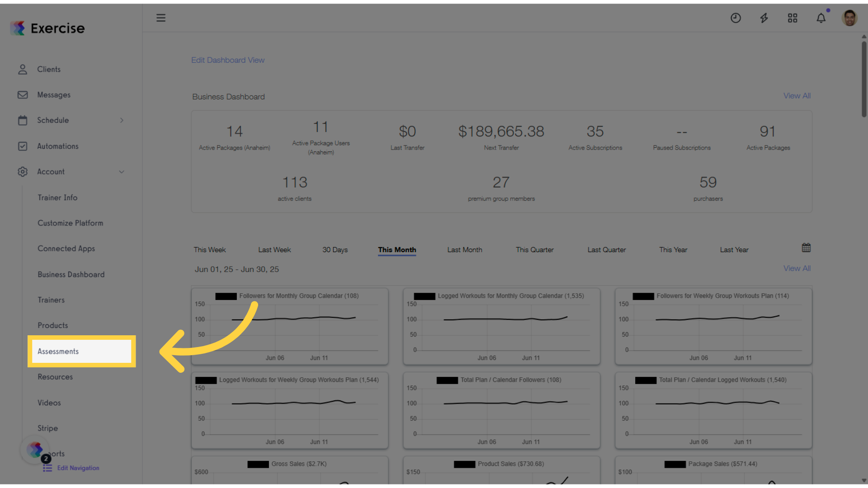Open Stripe under Account
The width and height of the screenshot is (868, 488).
pos(48,428)
